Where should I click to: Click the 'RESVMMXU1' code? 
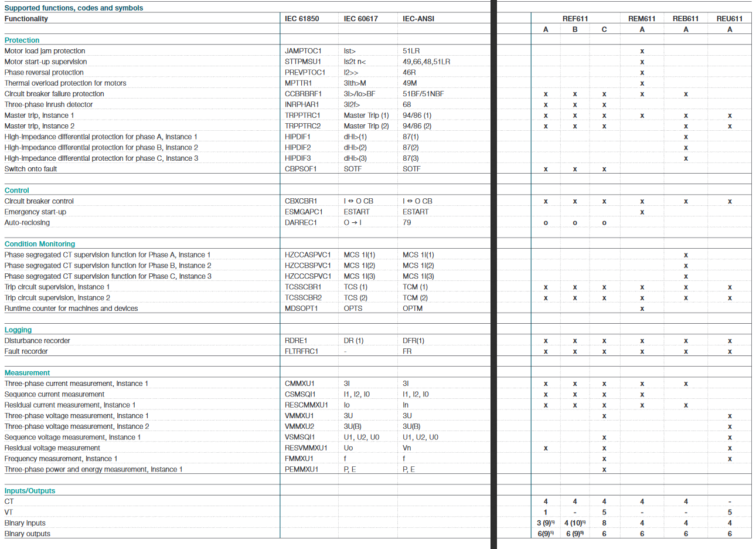(306, 448)
